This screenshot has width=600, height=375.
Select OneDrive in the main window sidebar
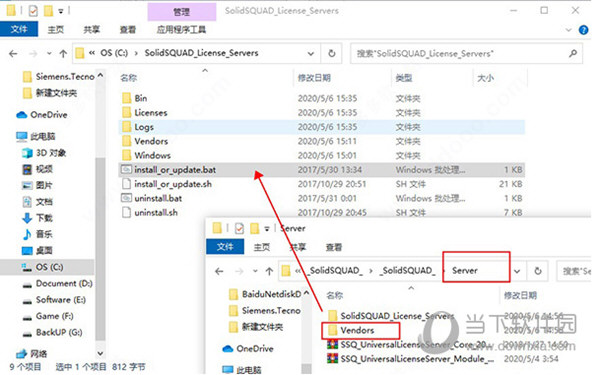(x=42, y=115)
